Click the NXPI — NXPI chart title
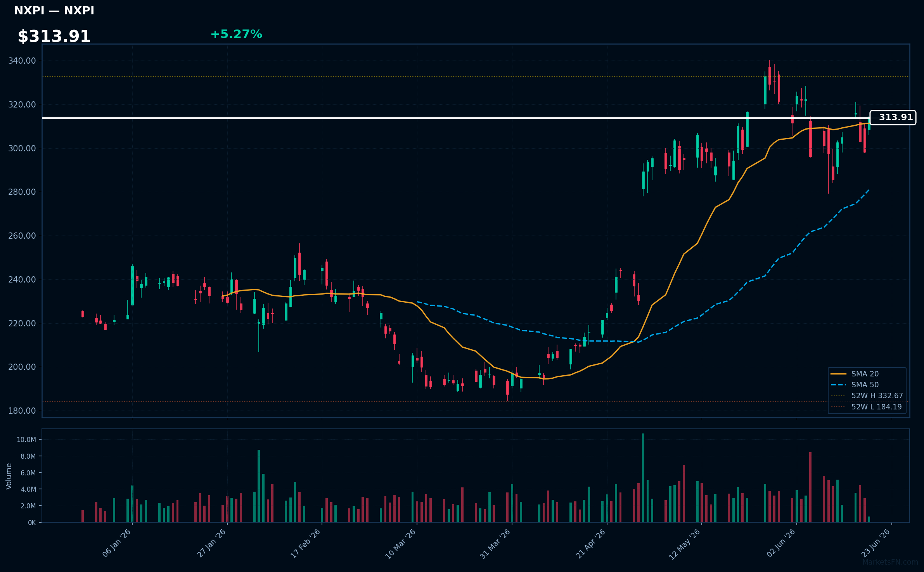Screen dimensions: 924x572 click(x=54, y=11)
